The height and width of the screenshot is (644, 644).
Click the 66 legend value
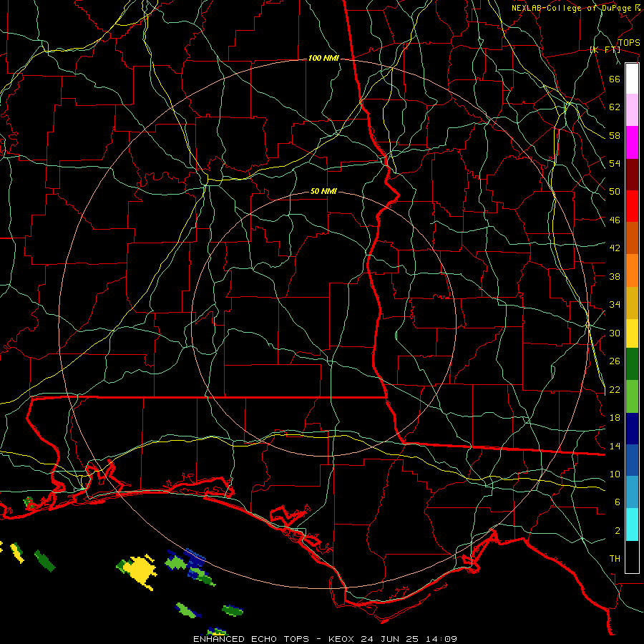pyautogui.click(x=615, y=79)
